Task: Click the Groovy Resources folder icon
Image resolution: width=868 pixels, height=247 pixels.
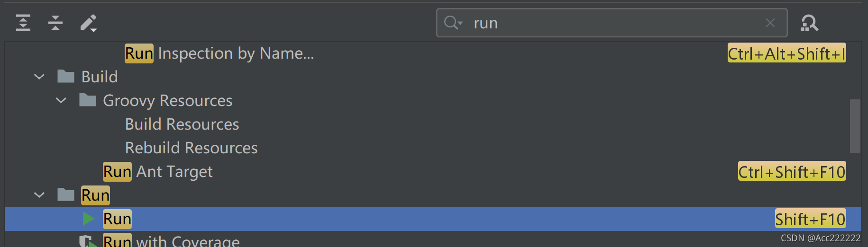Action: [x=88, y=100]
